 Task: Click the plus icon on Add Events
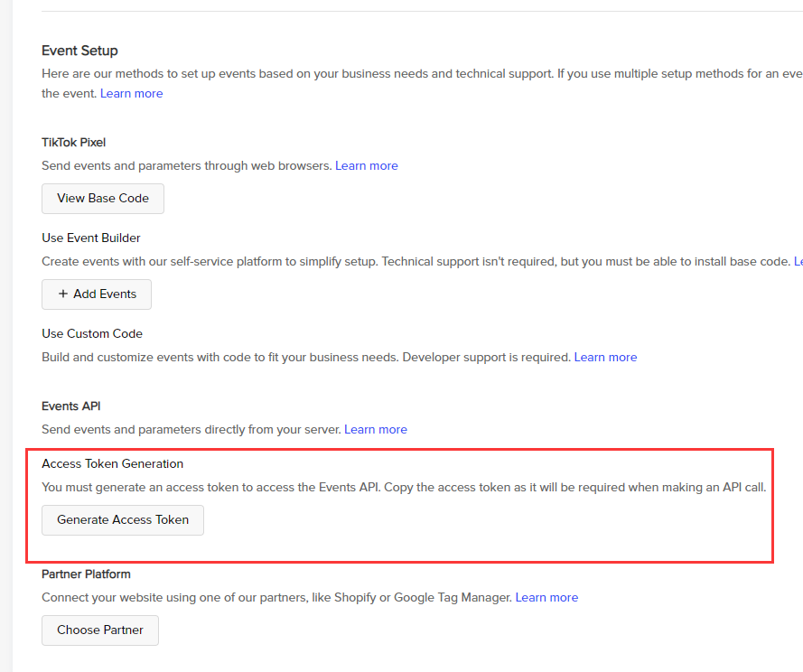(x=63, y=294)
